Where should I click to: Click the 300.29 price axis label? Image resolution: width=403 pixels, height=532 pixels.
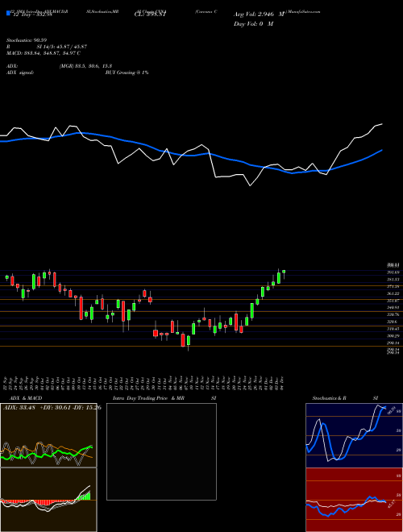393,335
